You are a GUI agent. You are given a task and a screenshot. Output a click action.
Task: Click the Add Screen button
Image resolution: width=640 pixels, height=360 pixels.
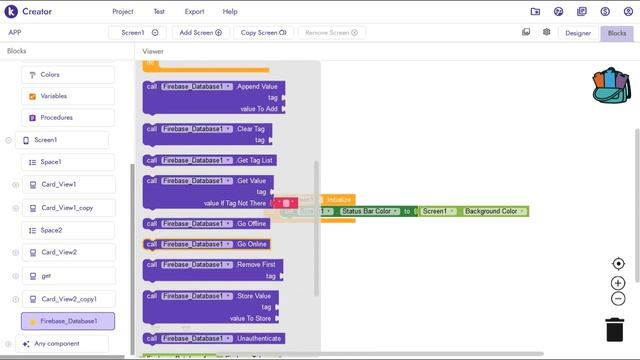click(x=200, y=33)
